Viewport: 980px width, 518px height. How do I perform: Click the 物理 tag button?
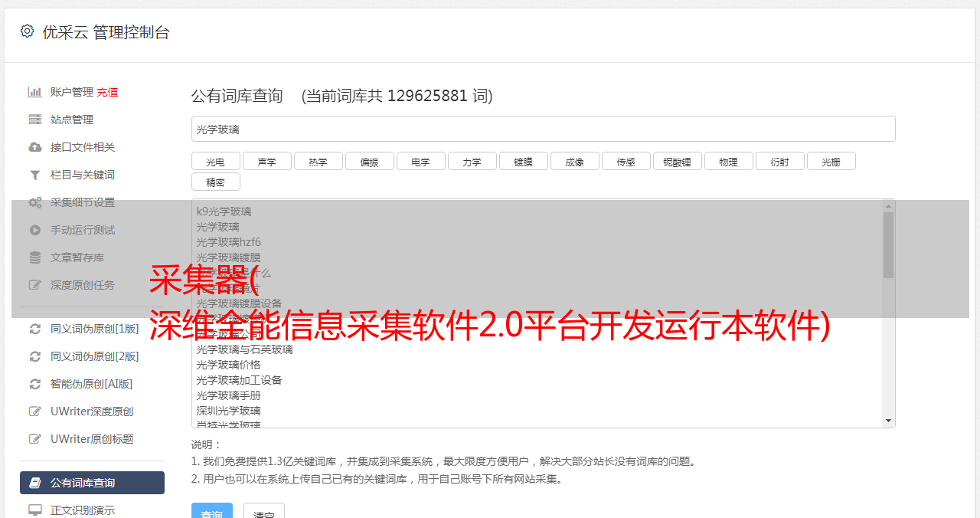[x=728, y=161]
